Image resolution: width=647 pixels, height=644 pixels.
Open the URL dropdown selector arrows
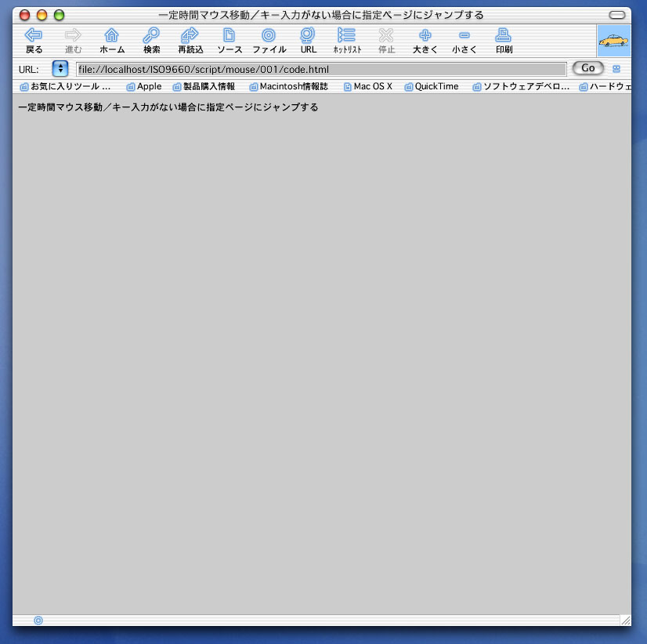pos(60,68)
